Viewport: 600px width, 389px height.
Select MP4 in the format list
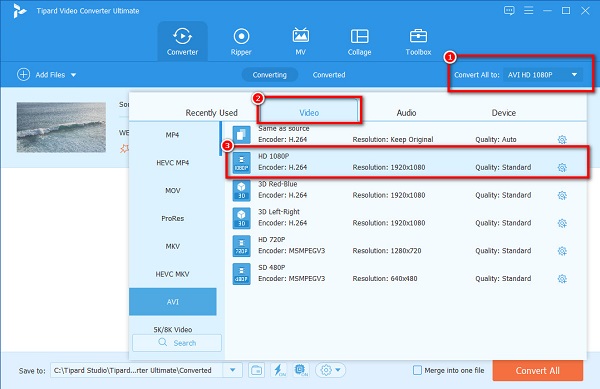(x=173, y=135)
